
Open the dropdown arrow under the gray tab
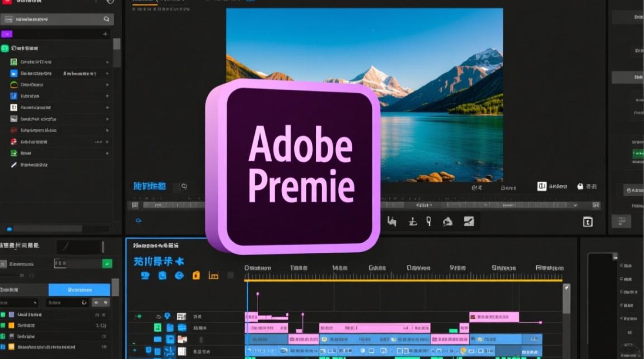(35, 303)
